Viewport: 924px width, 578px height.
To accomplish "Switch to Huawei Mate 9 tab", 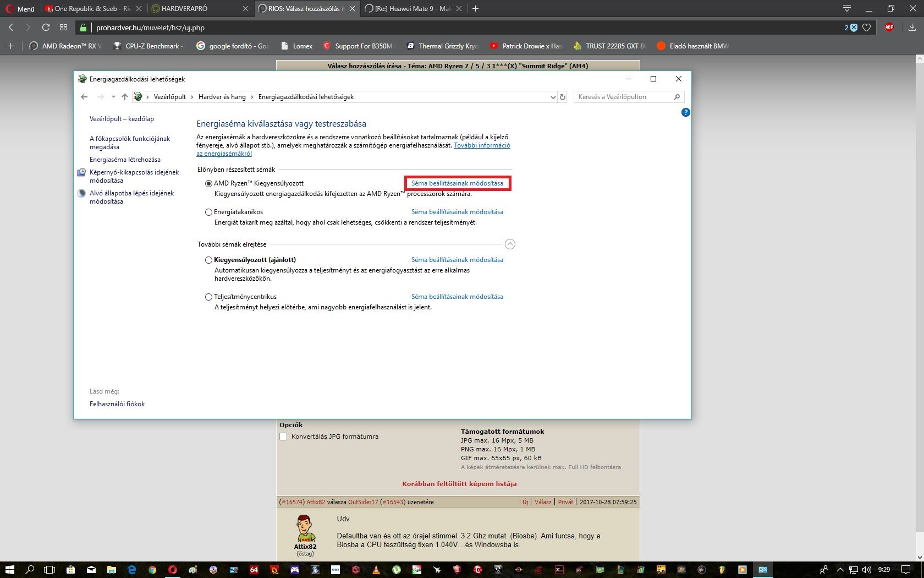I will click(x=414, y=9).
